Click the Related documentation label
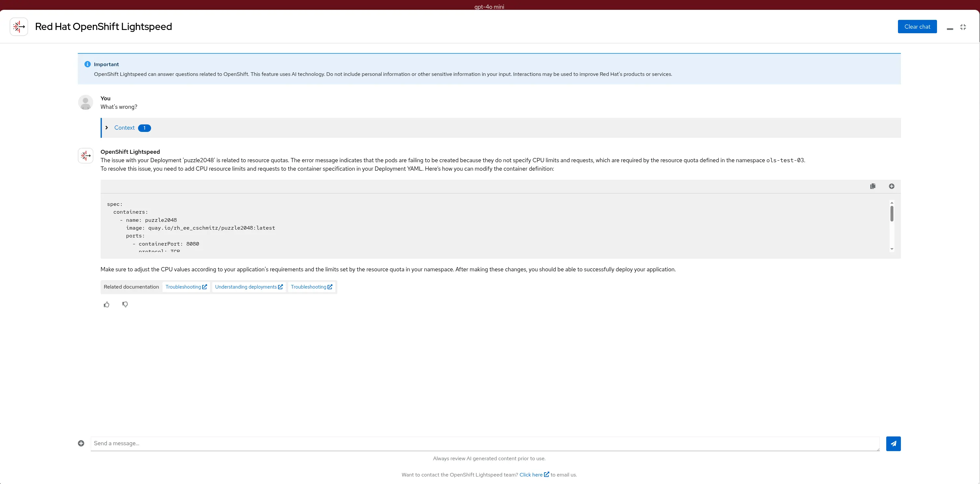The height and width of the screenshot is (484, 980). pos(131,287)
